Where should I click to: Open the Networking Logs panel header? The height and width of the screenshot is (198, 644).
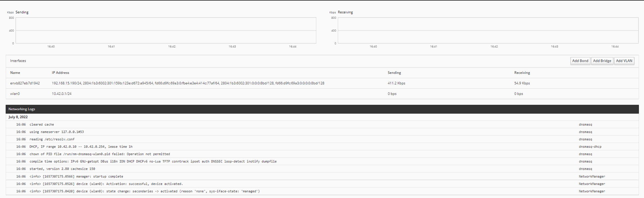point(22,109)
